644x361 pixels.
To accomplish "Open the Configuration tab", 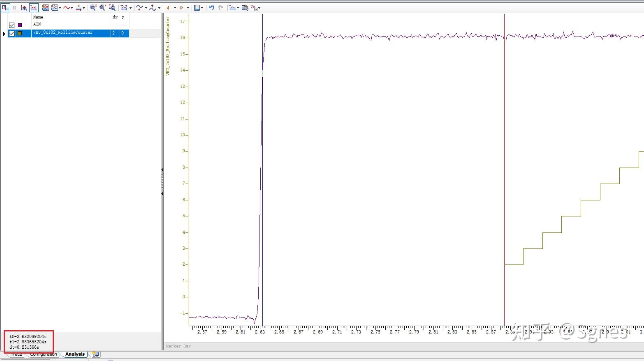I will [x=43, y=354].
